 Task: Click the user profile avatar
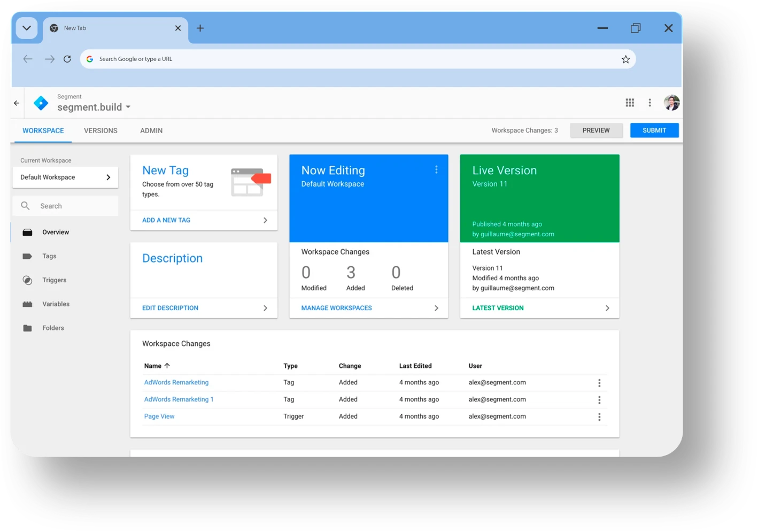tap(671, 103)
